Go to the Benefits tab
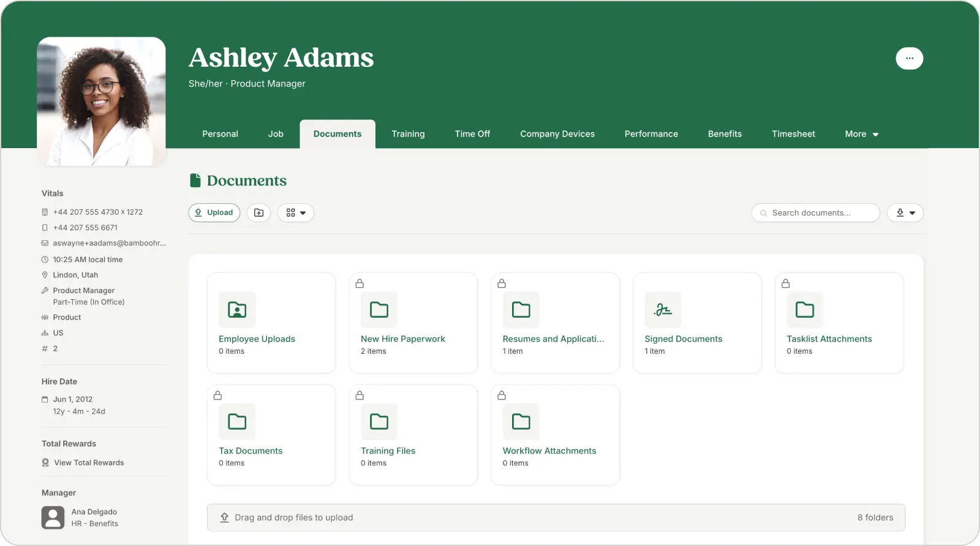 point(725,134)
